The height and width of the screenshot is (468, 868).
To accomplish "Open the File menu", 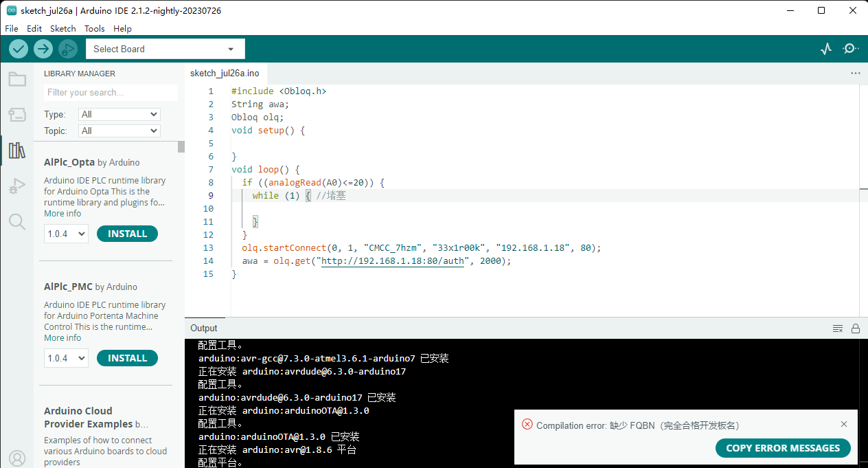I will coord(12,28).
